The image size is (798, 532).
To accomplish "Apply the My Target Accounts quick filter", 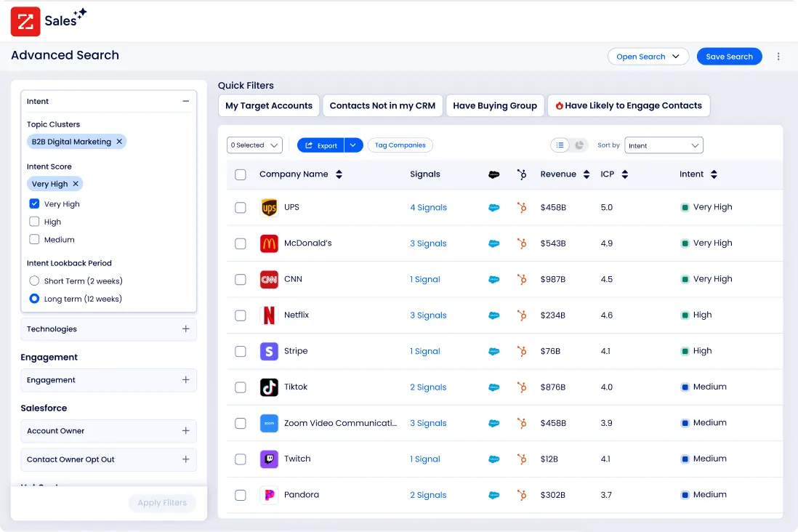I will click(x=269, y=105).
